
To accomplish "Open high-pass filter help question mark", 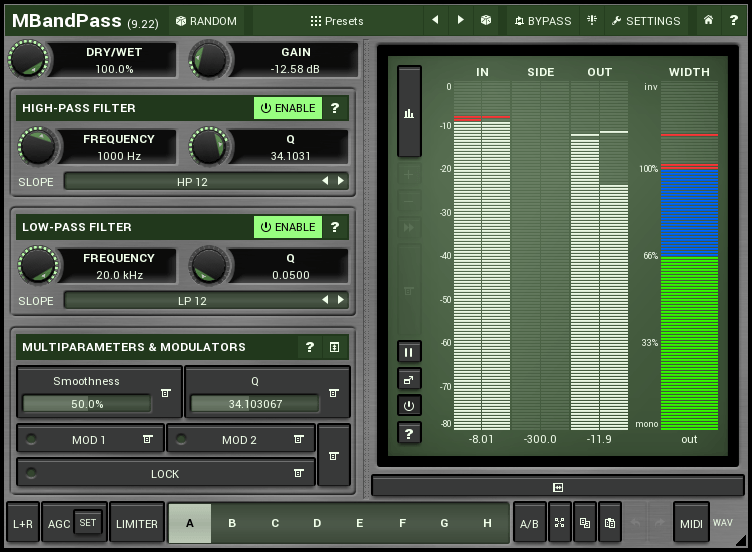I will point(335,108).
